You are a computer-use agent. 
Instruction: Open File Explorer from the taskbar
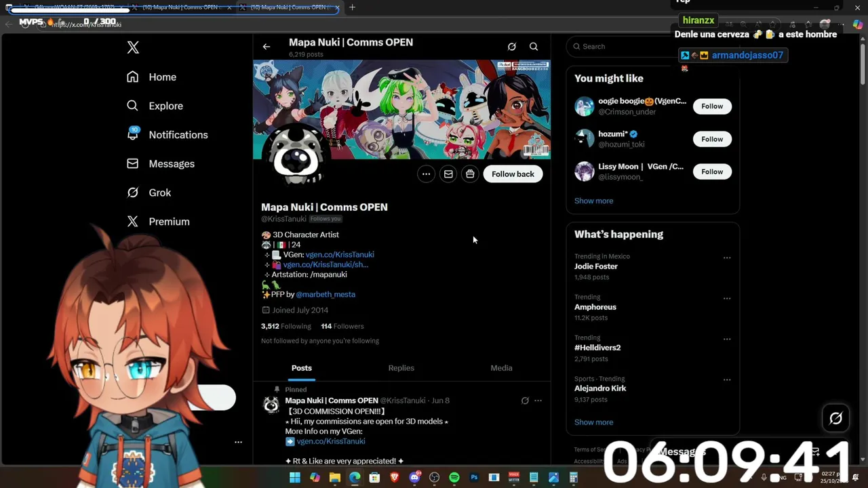tap(335, 478)
